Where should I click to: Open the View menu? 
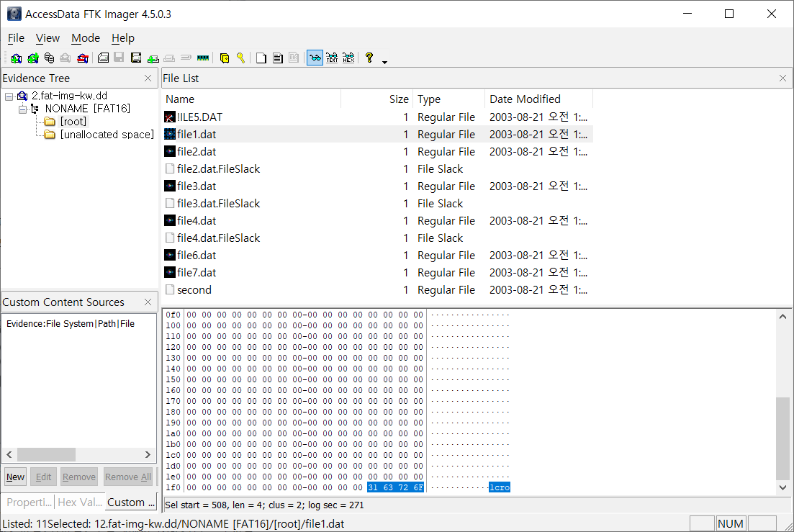48,38
